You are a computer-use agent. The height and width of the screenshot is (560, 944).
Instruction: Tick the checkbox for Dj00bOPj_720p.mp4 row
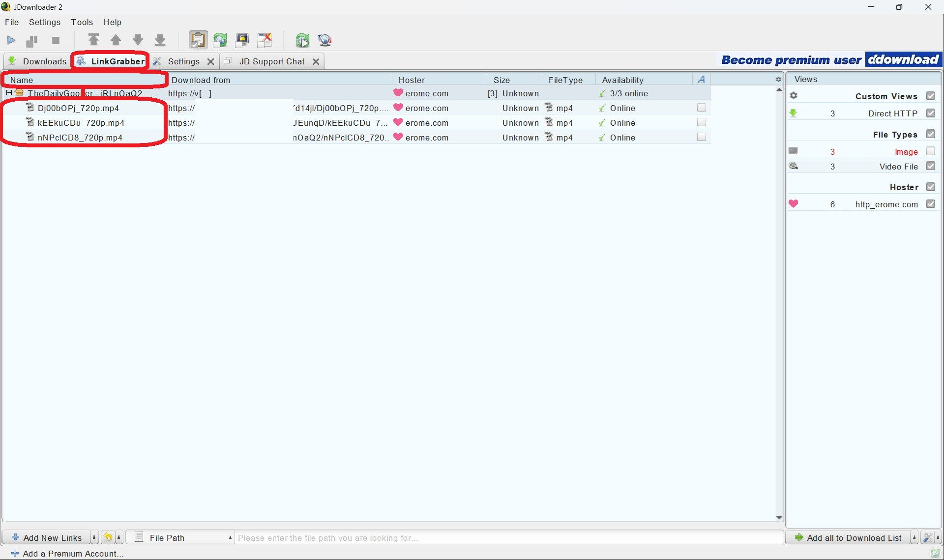coord(702,108)
